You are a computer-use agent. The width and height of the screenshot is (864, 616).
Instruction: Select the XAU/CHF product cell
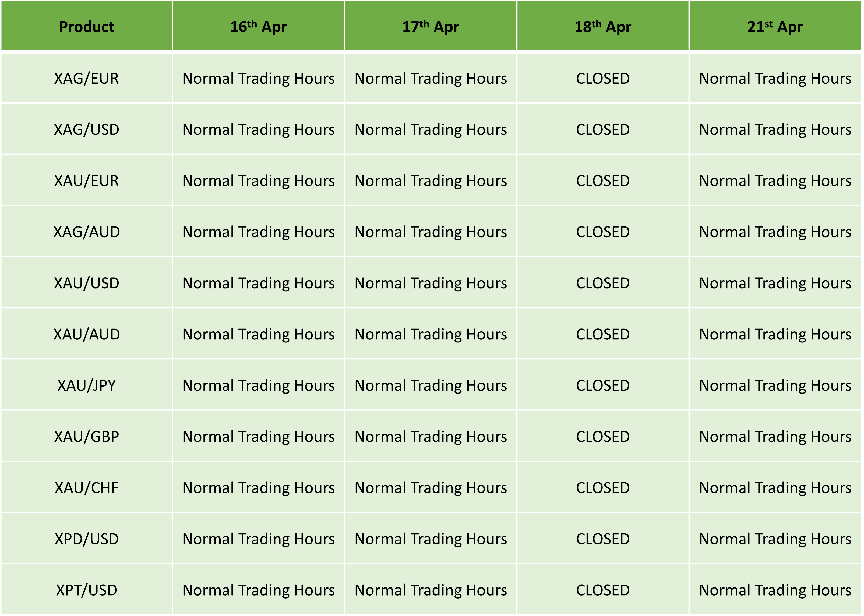click(87, 488)
